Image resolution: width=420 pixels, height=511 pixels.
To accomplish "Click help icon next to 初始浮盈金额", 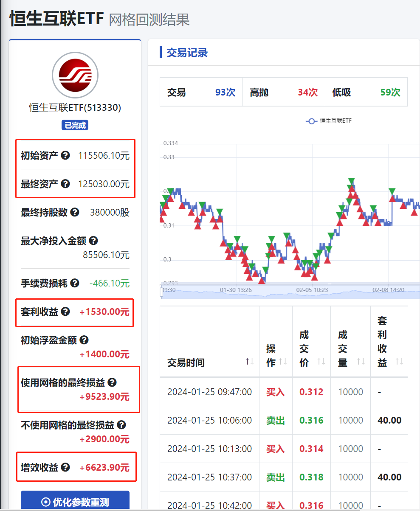I will 84,340.
